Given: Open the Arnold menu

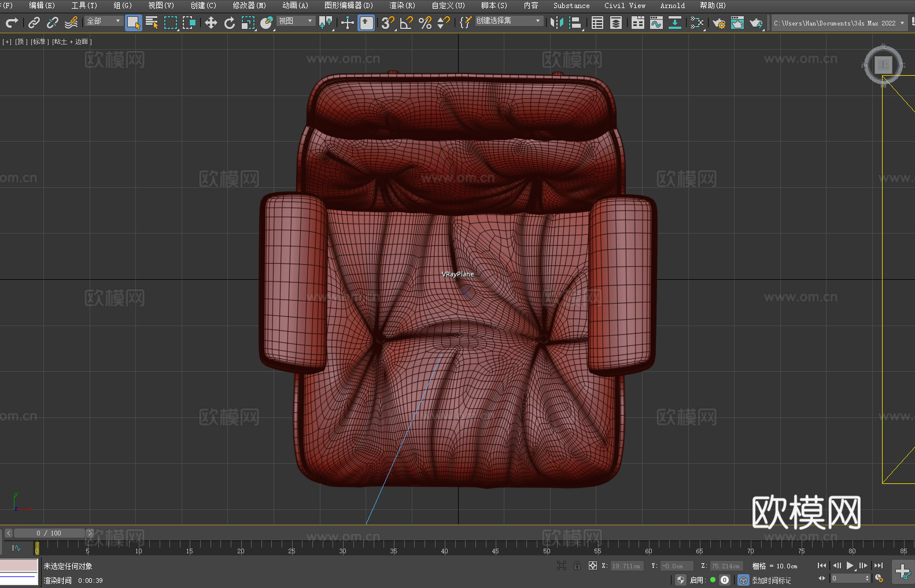Looking at the screenshot, I should 673,5.
